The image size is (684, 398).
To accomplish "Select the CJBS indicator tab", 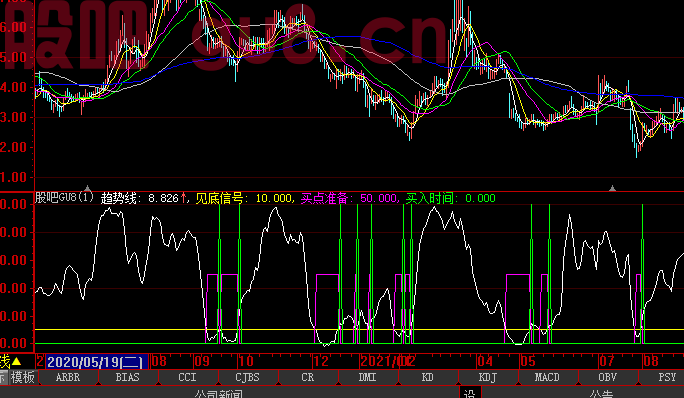I will click(247, 377).
